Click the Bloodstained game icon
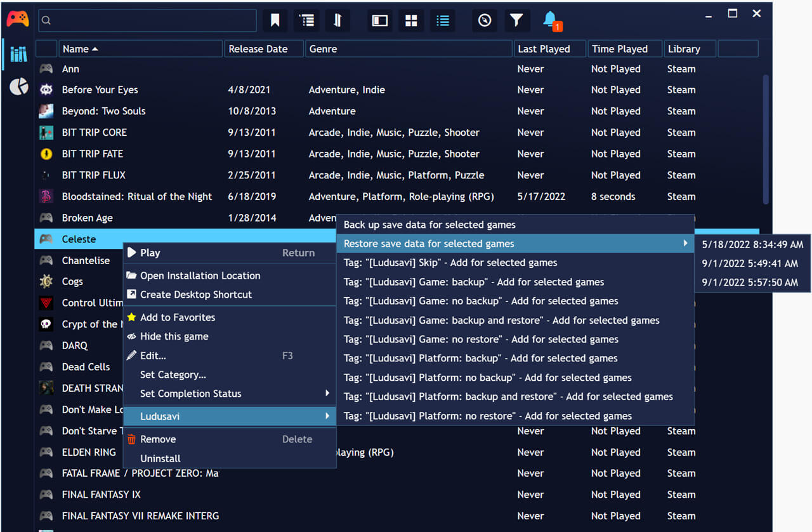 pos(46,196)
